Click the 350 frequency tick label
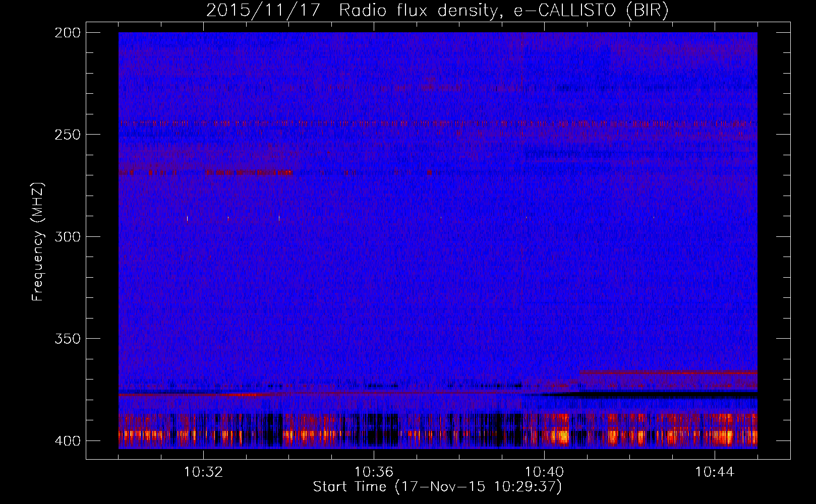The width and height of the screenshot is (816, 504). coord(68,338)
